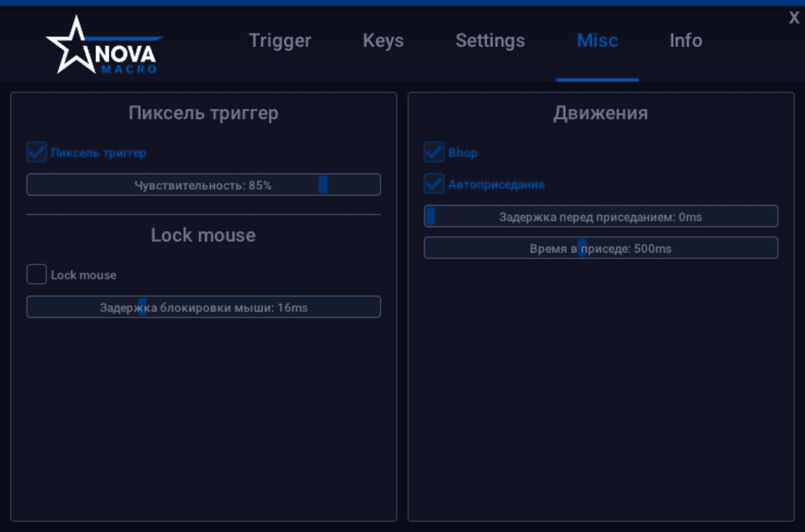Click the Задержка перед приседанием slider handle

(431, 217)
